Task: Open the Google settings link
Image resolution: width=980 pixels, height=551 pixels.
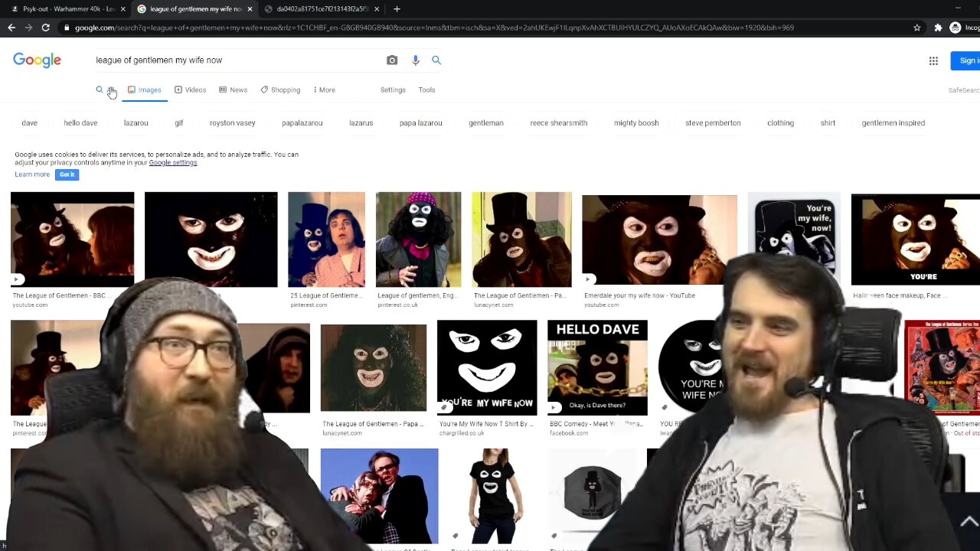Action: [x=173, y=163]
